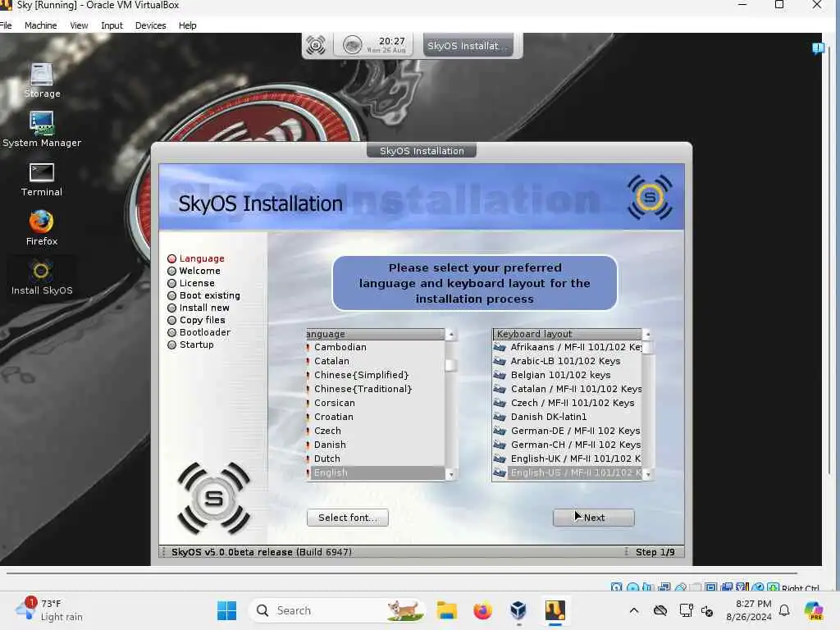The height and width of the screenshot is (630, 840).
Task: Click the language list scrollbar thumb
Action: (451, 365)
